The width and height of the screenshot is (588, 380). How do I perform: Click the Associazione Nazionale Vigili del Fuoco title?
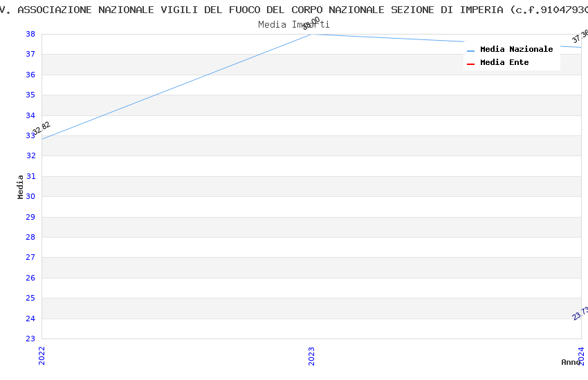(294, 10)
